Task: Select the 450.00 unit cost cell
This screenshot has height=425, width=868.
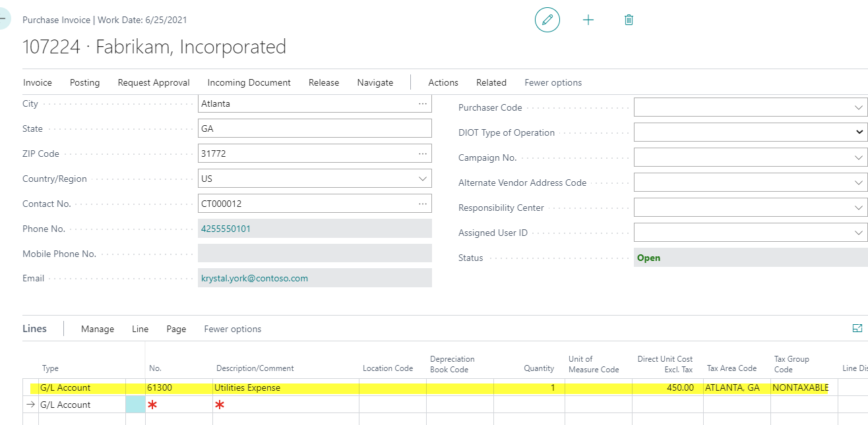Action: [667, 387]
